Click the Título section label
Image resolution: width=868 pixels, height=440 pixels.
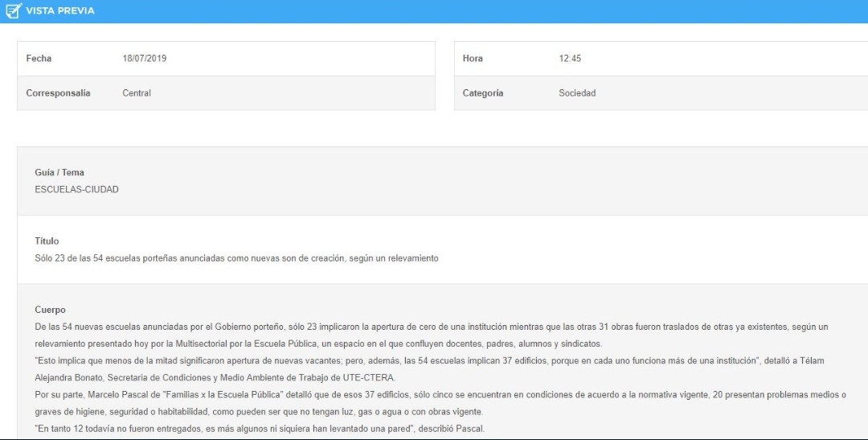pyautogui.click(x=47, y=241)
